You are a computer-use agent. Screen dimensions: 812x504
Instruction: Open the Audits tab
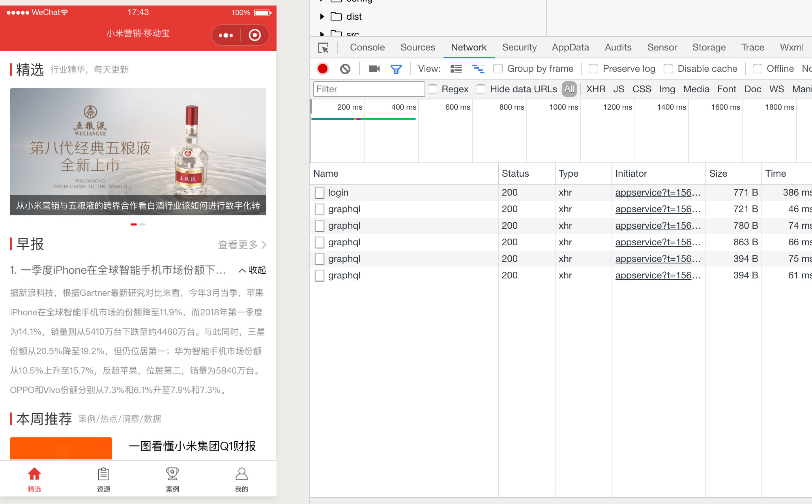[618, 47]
